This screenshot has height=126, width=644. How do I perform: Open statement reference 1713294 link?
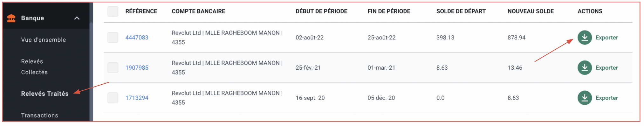[x=137, y=98]
